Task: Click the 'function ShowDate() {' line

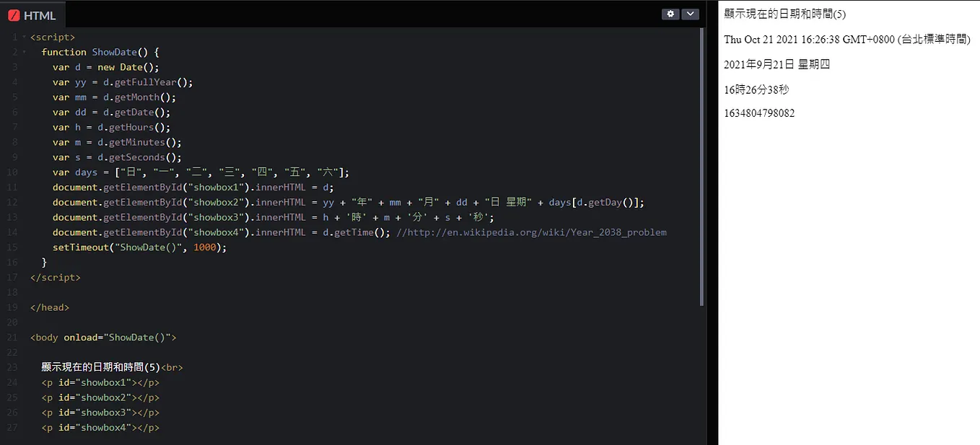Action: click(x=100, y=52)
